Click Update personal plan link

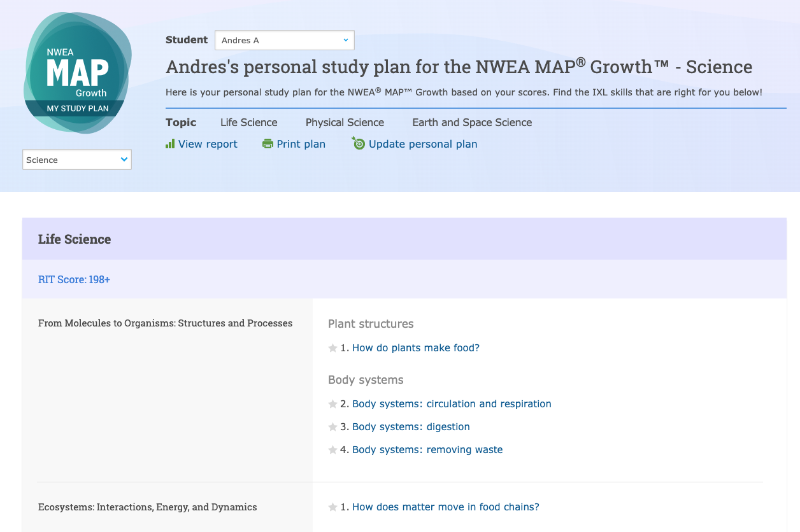(x=423, y=144)
